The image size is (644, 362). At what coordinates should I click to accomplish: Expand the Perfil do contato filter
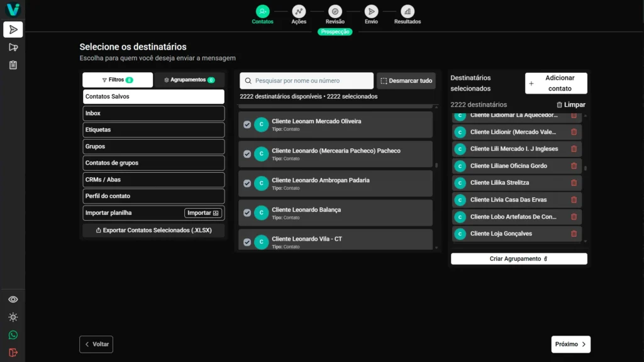(153, 196)
